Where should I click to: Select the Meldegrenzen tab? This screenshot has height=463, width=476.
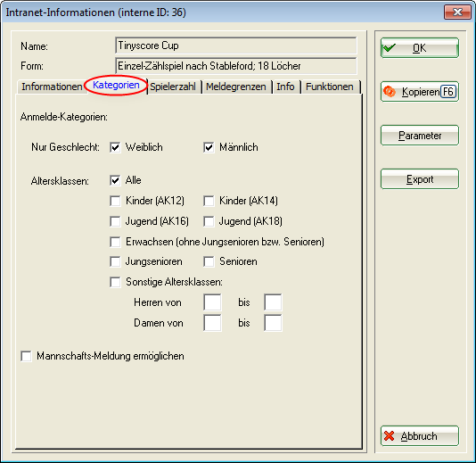(236, 87)
